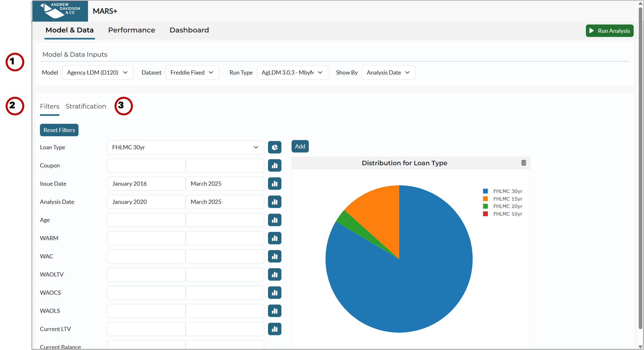The width and height of the screenshot is (644, 350).
Task: Click the Reset Filters button
Action: (x=59, y=130)
